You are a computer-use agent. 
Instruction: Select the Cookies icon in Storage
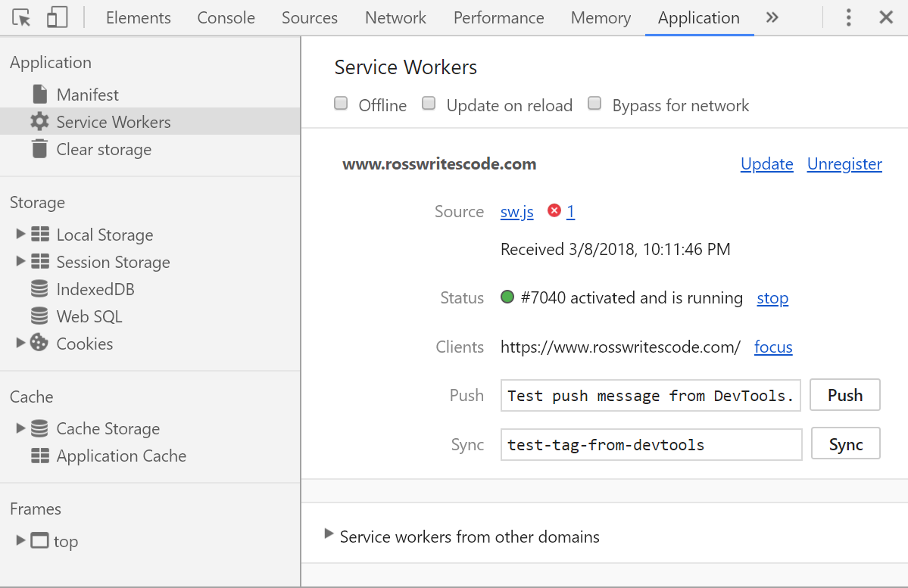coord(39,343)
